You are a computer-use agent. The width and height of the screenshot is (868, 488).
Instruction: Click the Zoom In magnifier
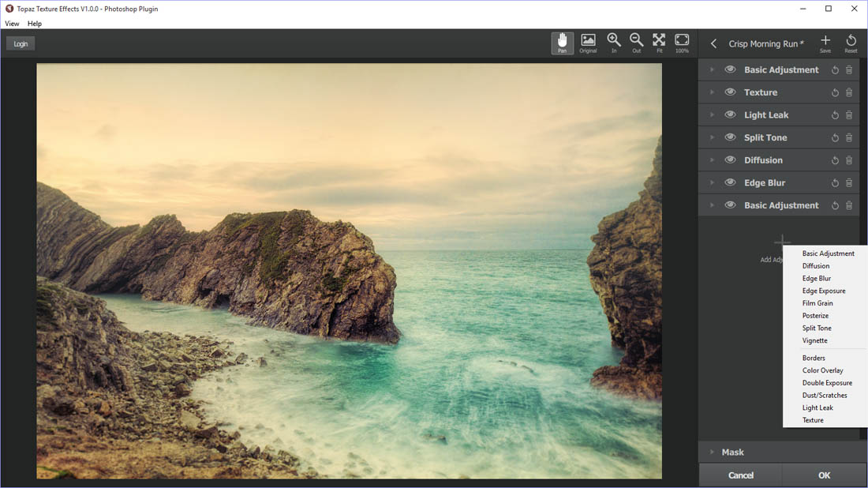(614, 43)
